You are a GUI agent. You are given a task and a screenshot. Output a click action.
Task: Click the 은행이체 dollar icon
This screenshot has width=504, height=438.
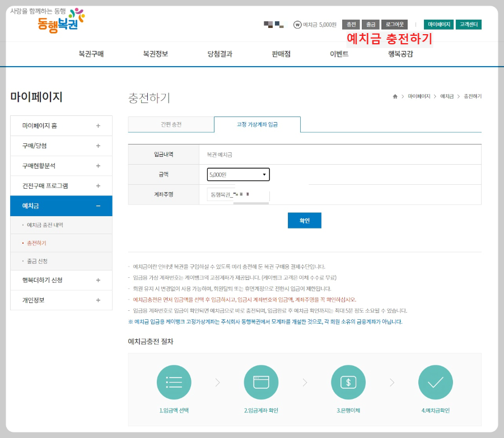[348, 382]
